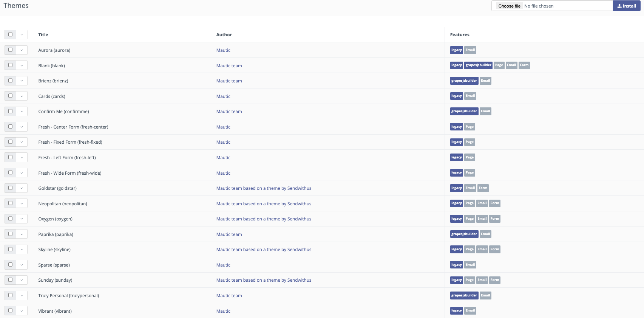Check the Aurora theme checkbox

10,50
